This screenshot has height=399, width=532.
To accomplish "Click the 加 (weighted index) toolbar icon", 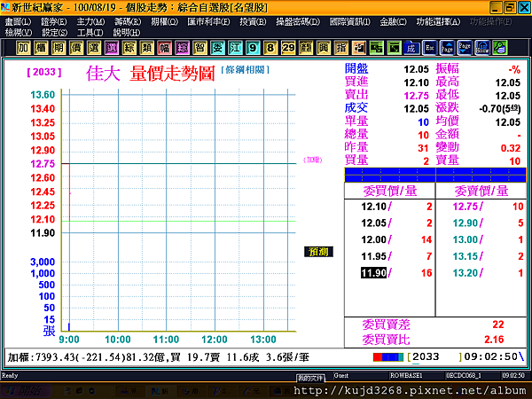I will 23,48.
